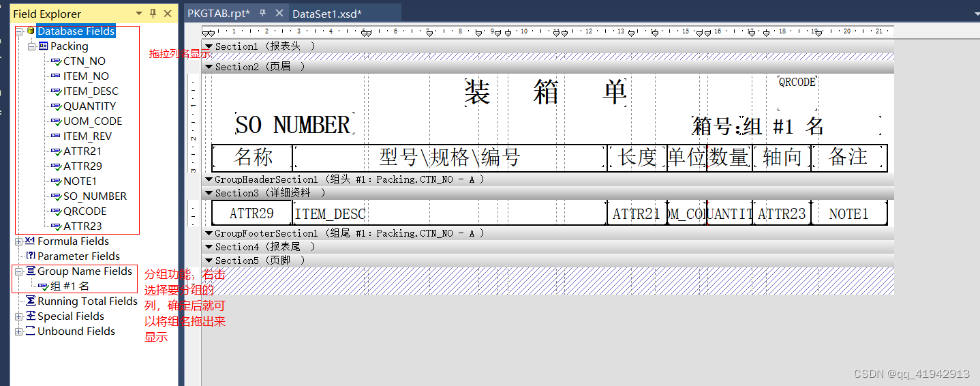Select the 备注 column header

849,158
